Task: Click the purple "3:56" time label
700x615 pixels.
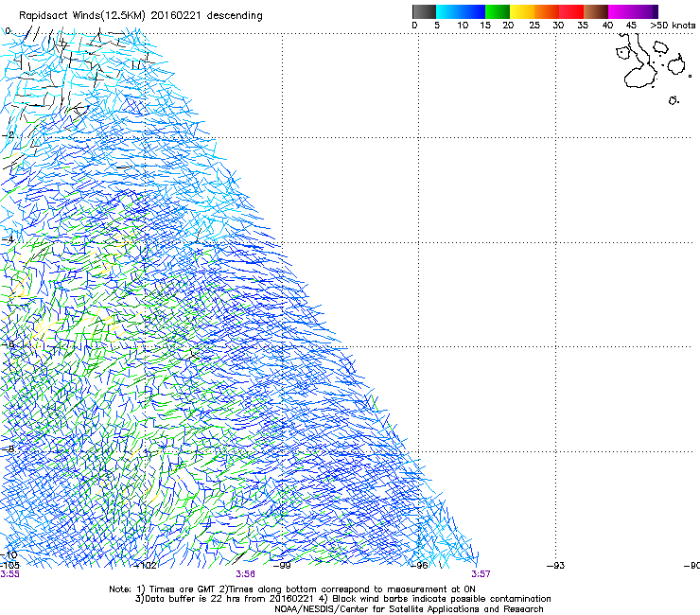Action: pyautogui.click(x=246, y=574)
